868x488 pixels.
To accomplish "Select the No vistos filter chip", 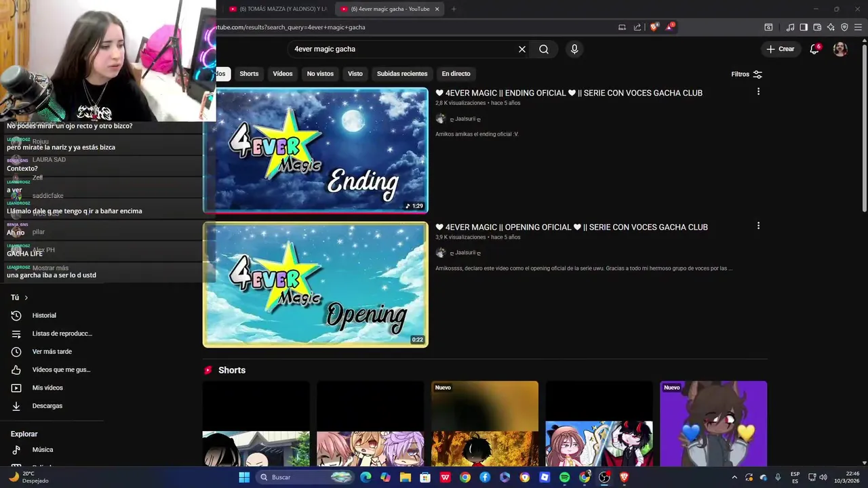I will (320, 74).
